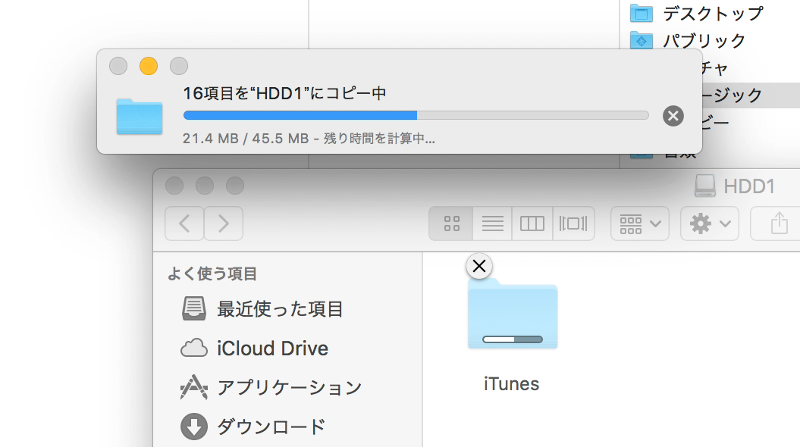Viewport: 800px width, 447px height.
Task: Cancel the copy to HDD1 operation
Action: [x=673, y=116]
